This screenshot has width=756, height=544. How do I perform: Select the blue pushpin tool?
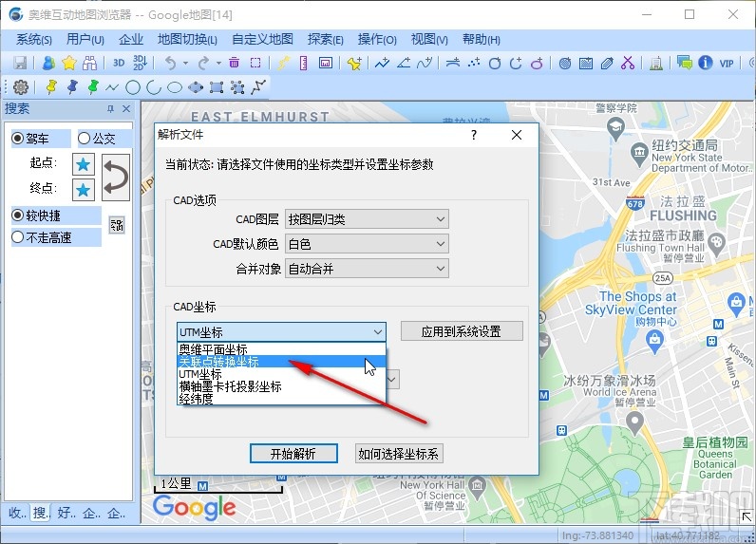point(72,87)
